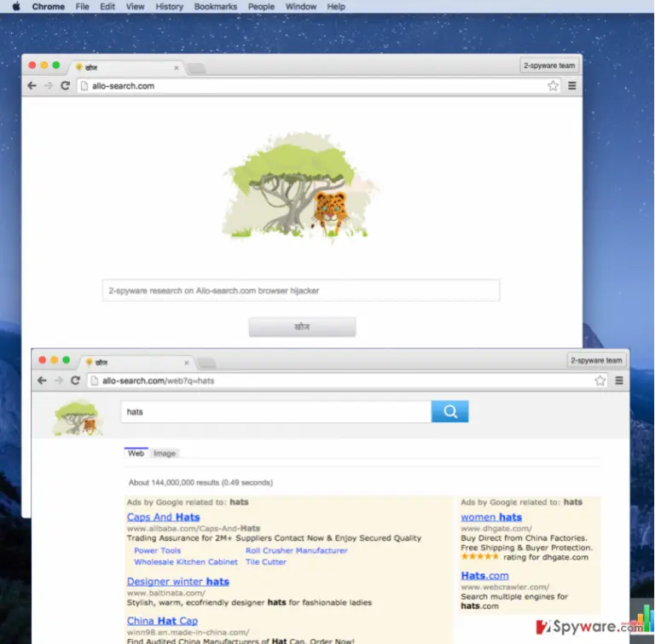Open the Wholesale Kitchen Cabinet sublink

pyautogui.click(x=186, y=561)
